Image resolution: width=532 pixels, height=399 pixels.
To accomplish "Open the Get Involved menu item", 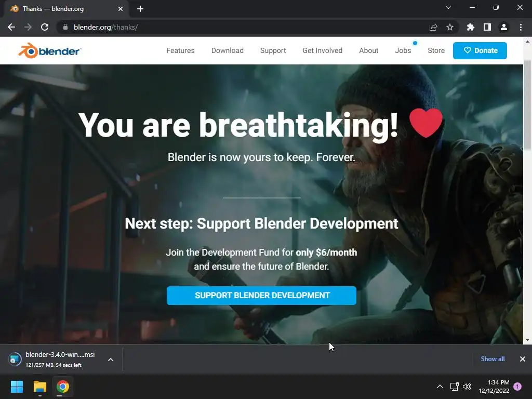I will 322,50.
